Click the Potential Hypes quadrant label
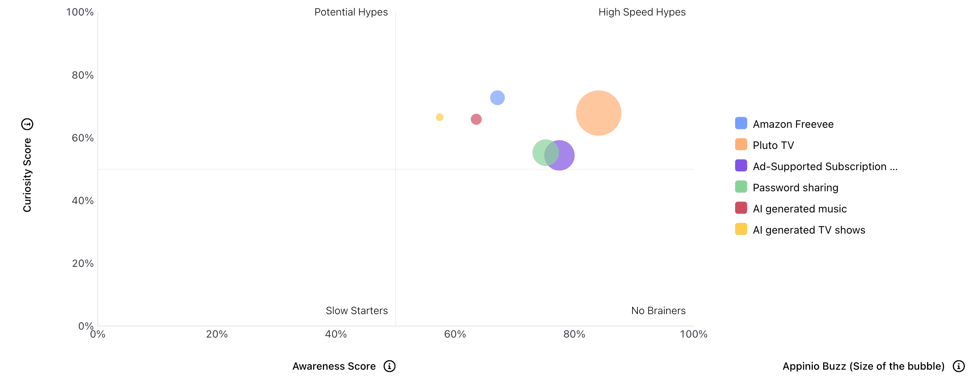980x378 pixels. point(351,12)
